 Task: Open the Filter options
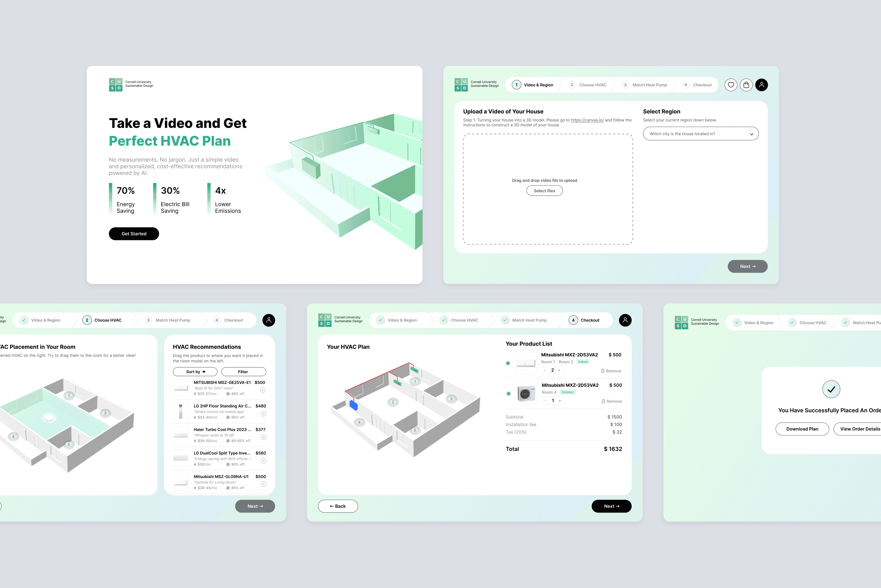(243, 372)
